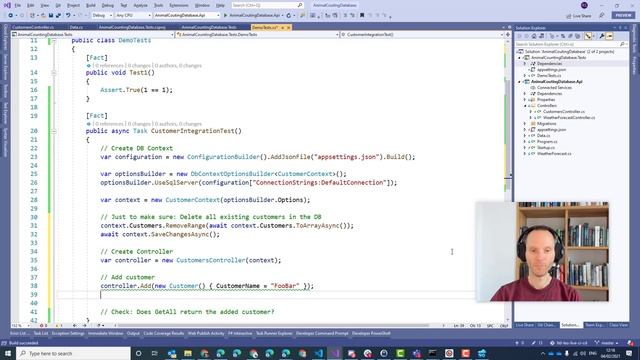Click the Send Feedback icon next to Live Share
Image resolution: width=640 pixels, height=360 pixels.
click(x=602, y=16)
